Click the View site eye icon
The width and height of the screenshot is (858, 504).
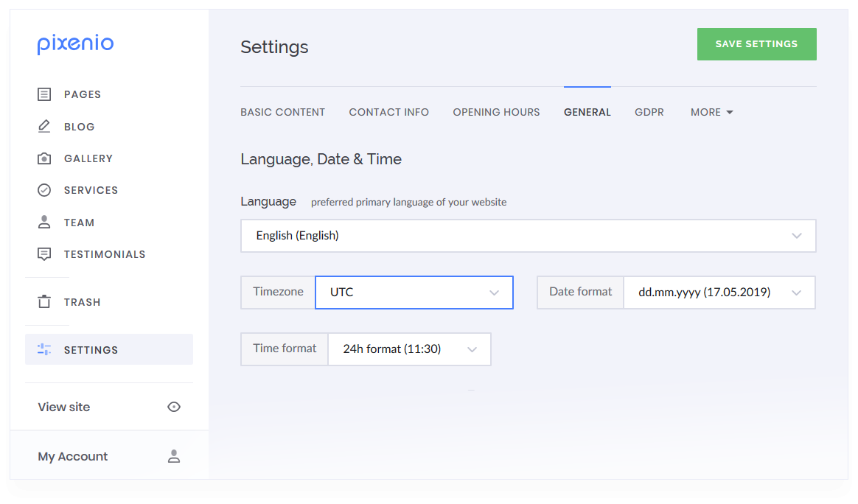click(x=174, y=407)
